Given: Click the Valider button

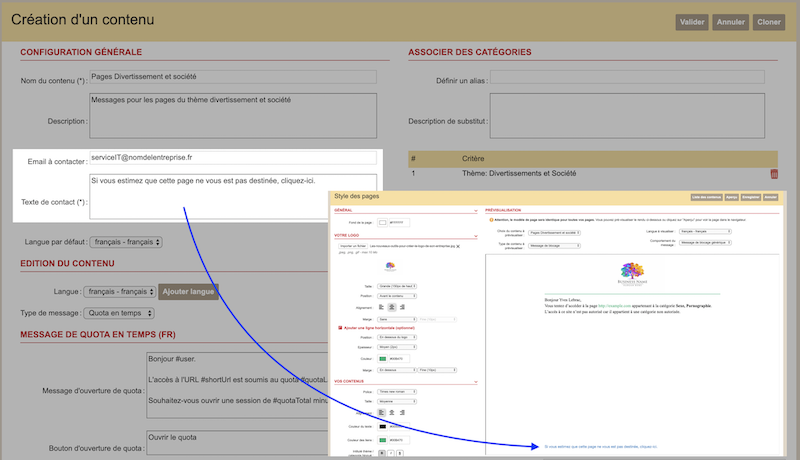Looking at the screenshot, I should 692,21.
